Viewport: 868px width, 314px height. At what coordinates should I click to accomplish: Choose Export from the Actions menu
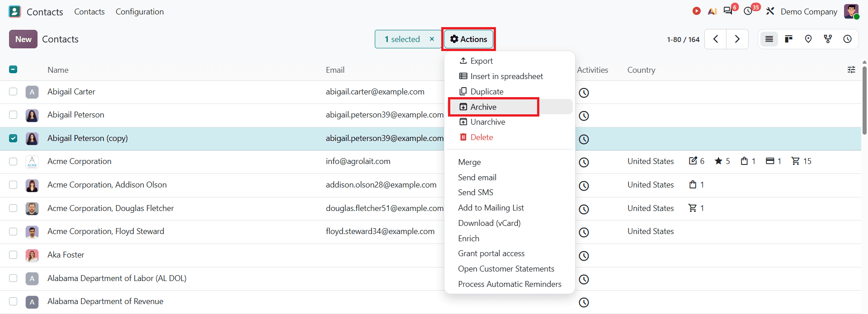509,61
